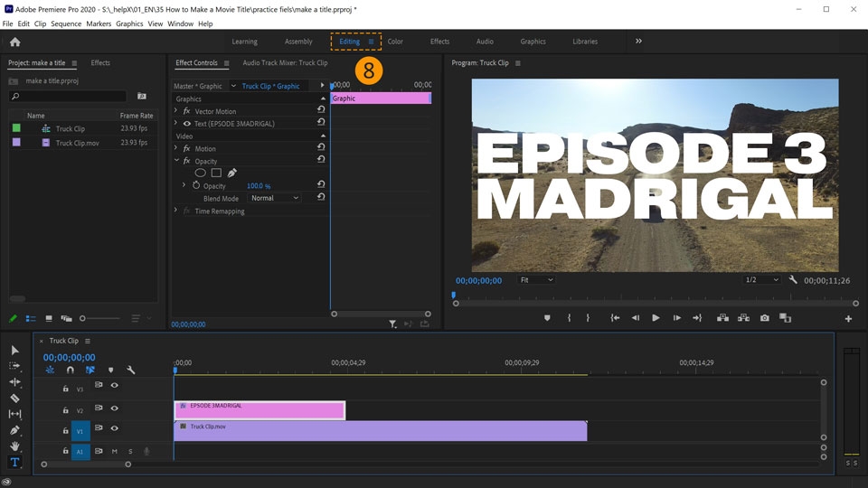Create an ellipse mask under Opacity
868x488 pixels.
tap(201, 173)
